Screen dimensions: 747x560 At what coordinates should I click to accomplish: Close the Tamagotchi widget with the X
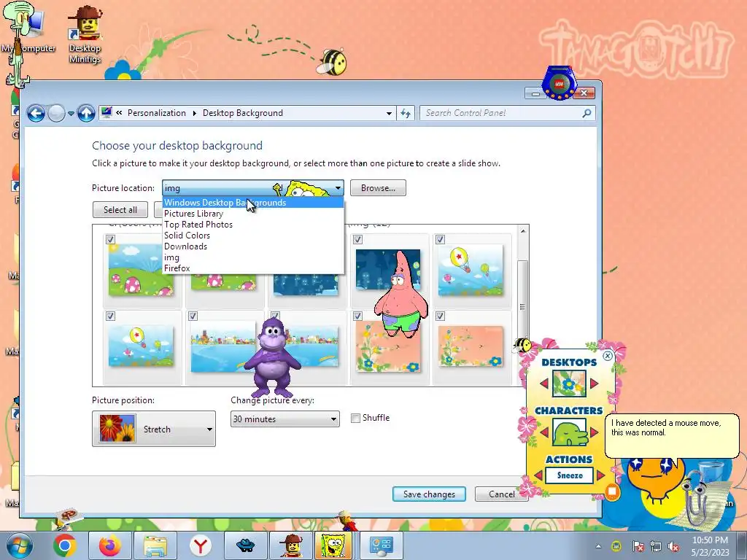click(x=608, y=356)
